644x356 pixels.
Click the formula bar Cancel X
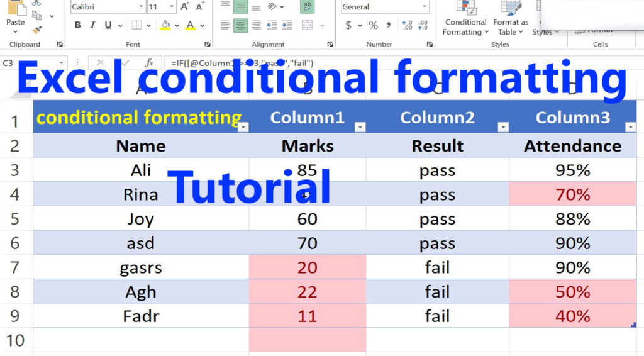click(100, 63)
